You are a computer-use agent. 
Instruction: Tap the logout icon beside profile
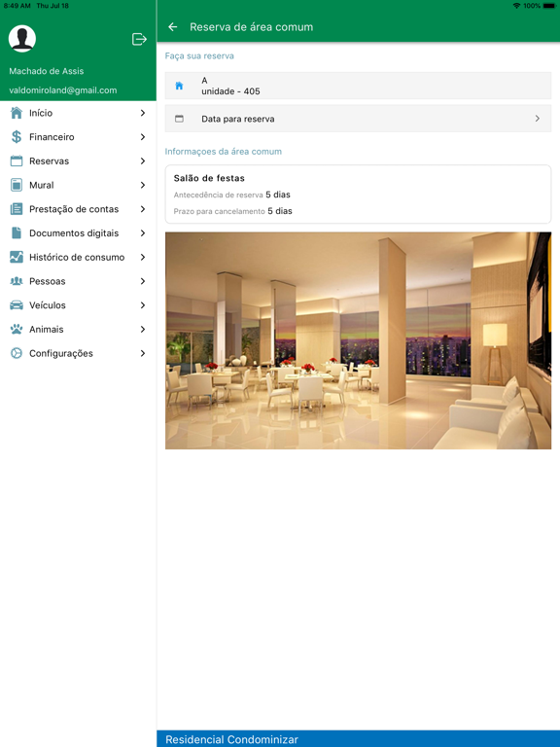tap(139, 39)
